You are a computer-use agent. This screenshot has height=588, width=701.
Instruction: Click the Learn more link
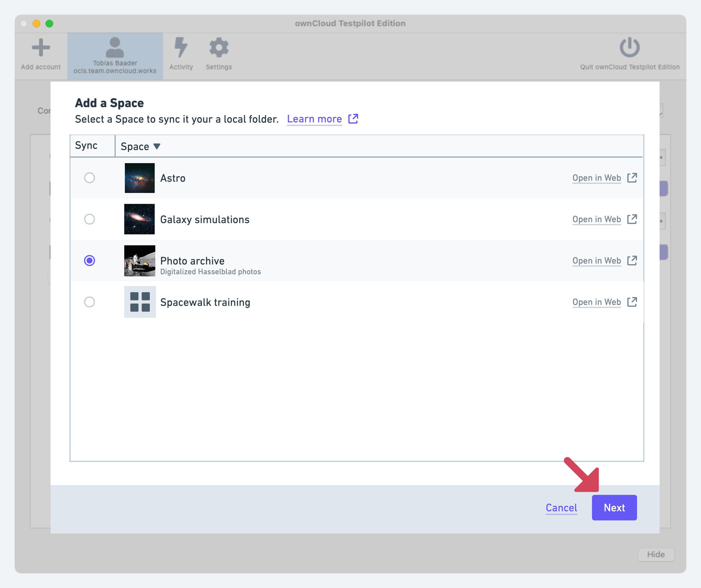314,119
